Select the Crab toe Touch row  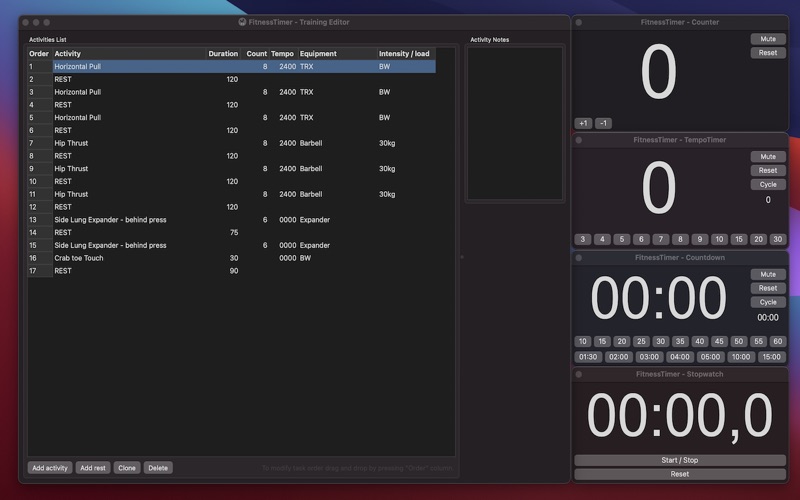231,258
